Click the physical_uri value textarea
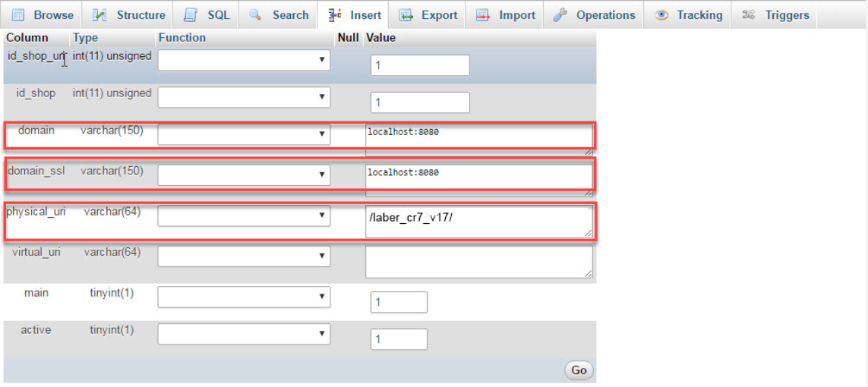The height and width of the screenshot is (387, 868). (479, 221)
